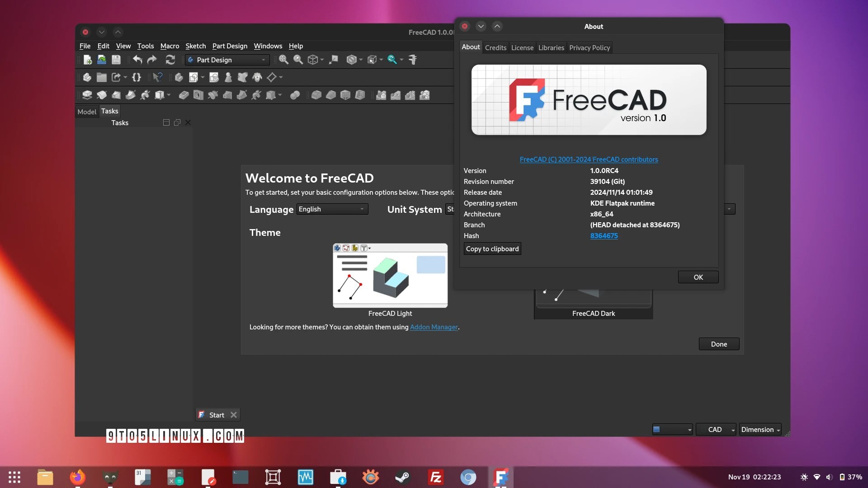Open FileZilla from the taskbar
The height and width of the screenshot is (488, 868).
point(435,477)
